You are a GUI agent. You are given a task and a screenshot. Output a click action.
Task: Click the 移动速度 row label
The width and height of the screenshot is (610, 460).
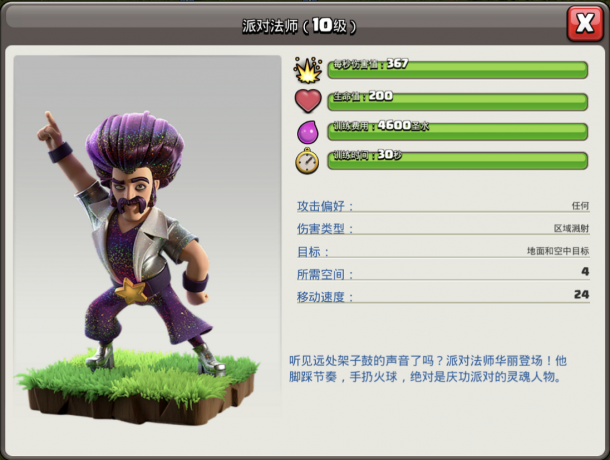(x=325, y=297)
